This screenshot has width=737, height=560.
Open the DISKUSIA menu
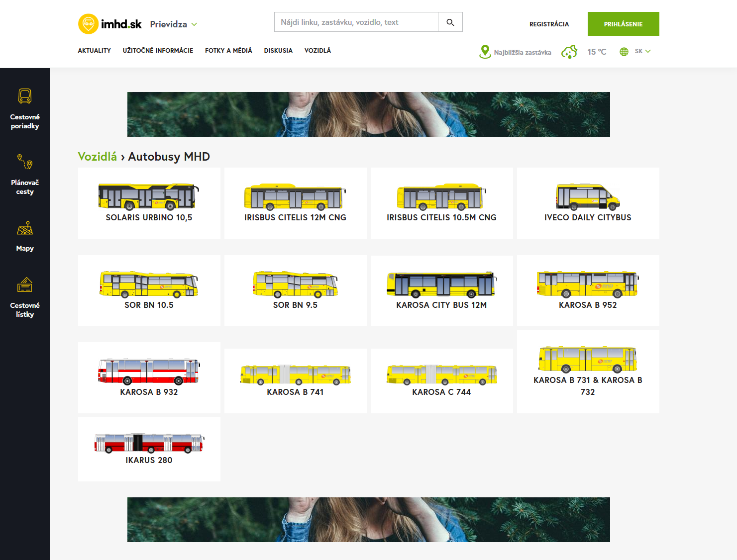[x=278, y=51]
